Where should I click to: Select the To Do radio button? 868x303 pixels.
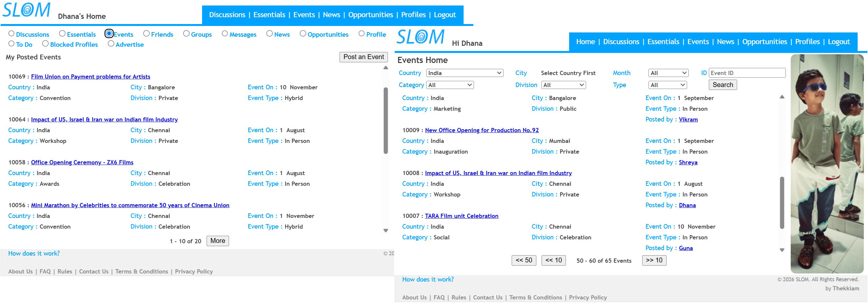coord(11,44)
